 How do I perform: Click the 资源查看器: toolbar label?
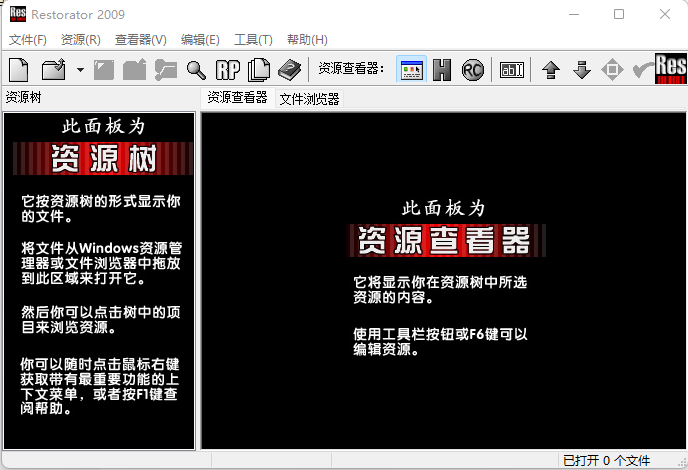click(351, 68)
